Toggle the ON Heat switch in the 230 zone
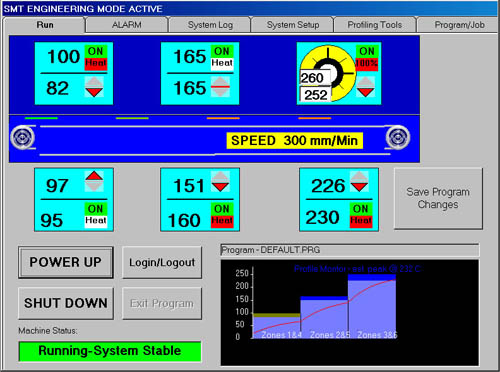This screenshot has height=372, width=500. (x=361, y=215)
